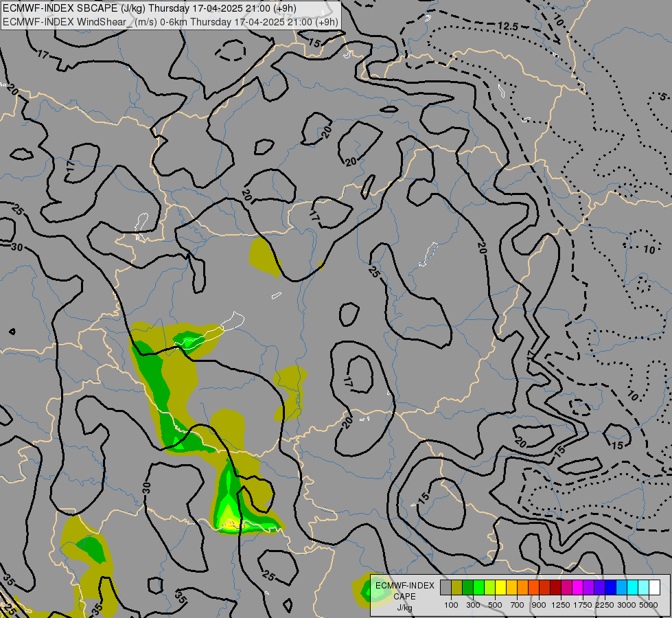The height and width of the screenshot is (618, 672).
Task: Click the 3000 legend value label
Action: coord(627,605)
